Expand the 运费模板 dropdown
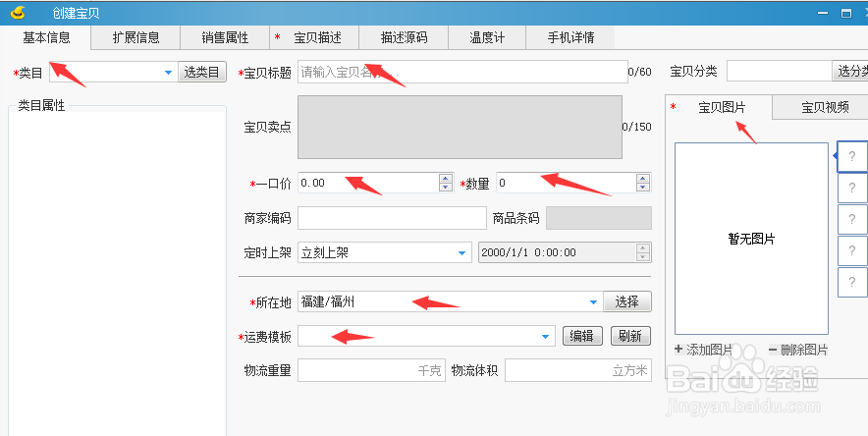The width and height of the screenshot is (868, 436). [545, 337]
